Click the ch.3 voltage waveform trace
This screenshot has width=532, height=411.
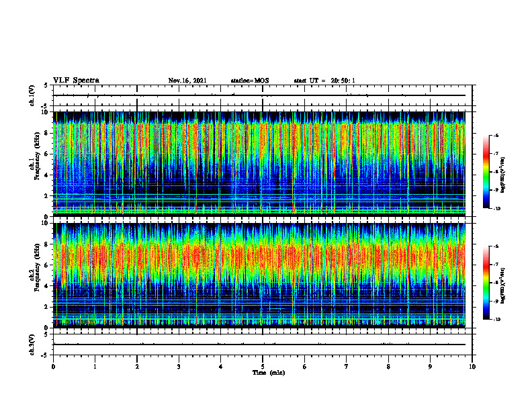click(x=259, y=345)
